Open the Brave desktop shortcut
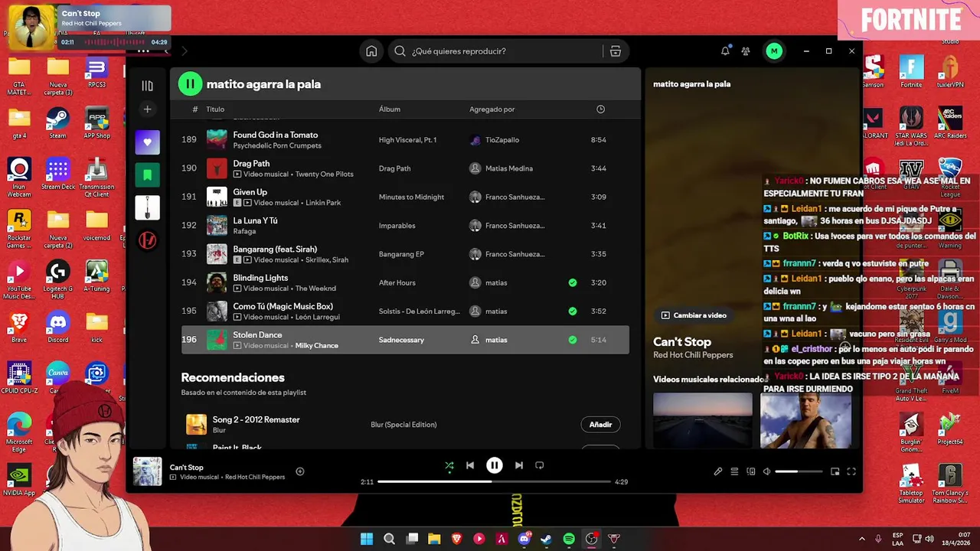 pyautogui.click(x=19, y=327)
